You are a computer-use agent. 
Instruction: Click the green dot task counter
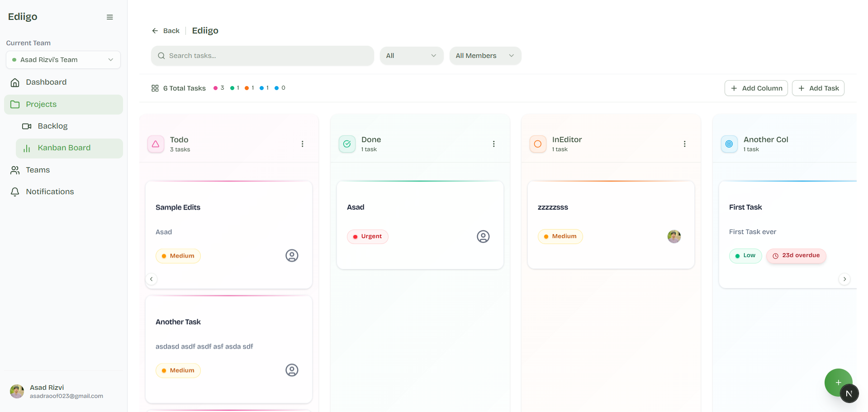[235, 88]
